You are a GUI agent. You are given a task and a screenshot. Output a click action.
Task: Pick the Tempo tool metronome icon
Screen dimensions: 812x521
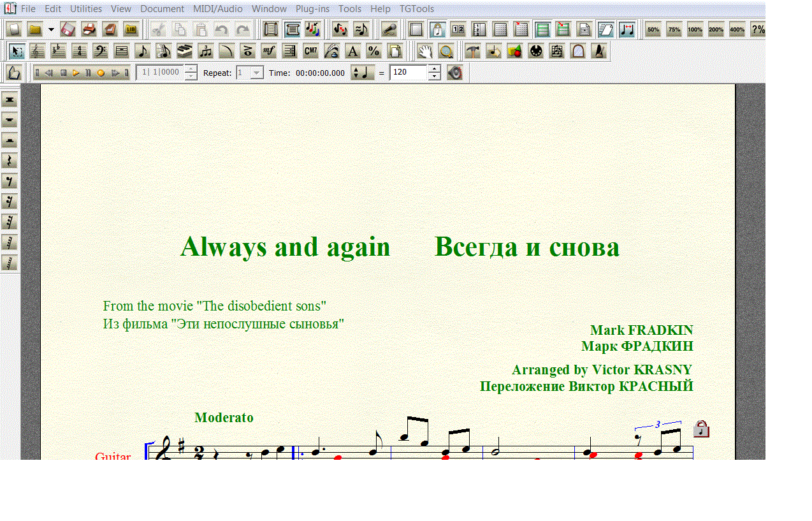(598, 51)
